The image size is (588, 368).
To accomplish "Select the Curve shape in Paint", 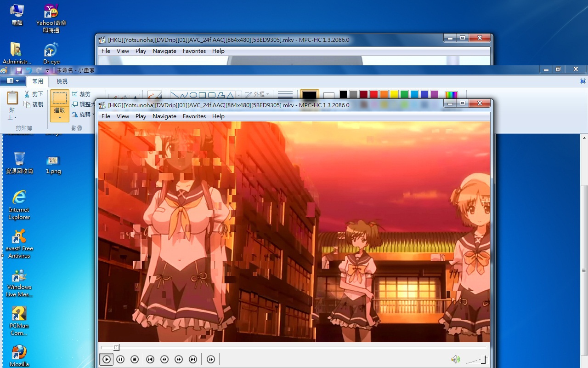I will coord(184,95).
